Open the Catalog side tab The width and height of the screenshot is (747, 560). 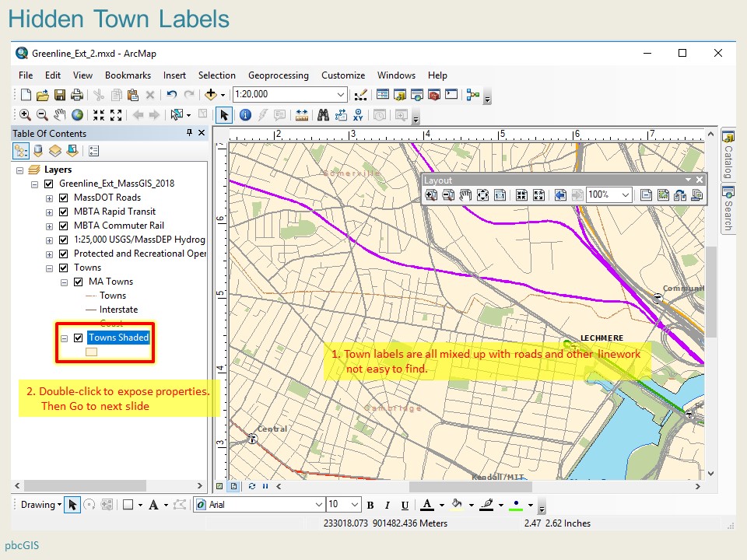point(728,154)
